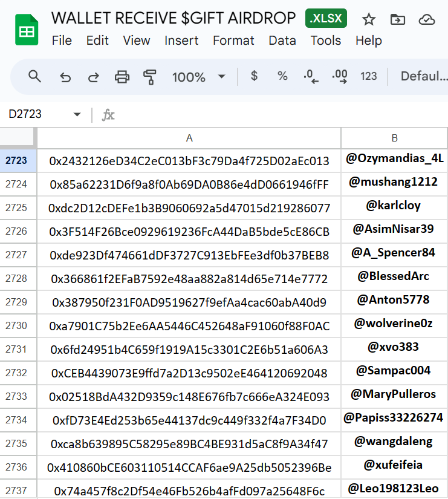Click the formula bar input area
448x499 pixels.
pyautogui.click(x=283, y=115)
